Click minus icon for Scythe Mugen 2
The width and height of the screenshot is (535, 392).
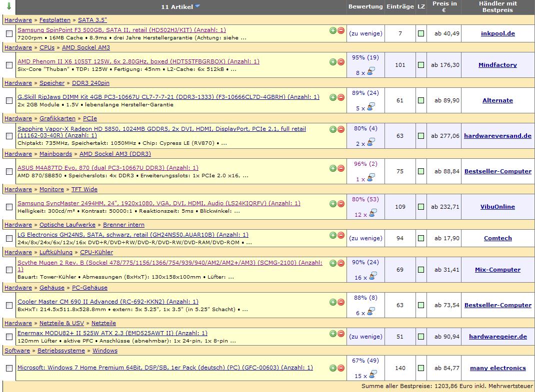pyautogui.click(x=341, y=263)
